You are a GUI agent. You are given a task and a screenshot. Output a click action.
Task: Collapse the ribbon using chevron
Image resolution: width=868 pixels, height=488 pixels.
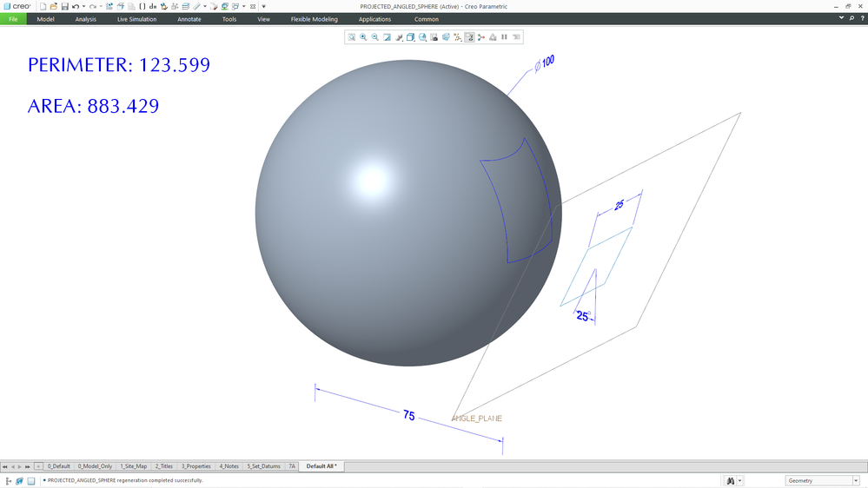pyautogui.click(x=841, y=17)
